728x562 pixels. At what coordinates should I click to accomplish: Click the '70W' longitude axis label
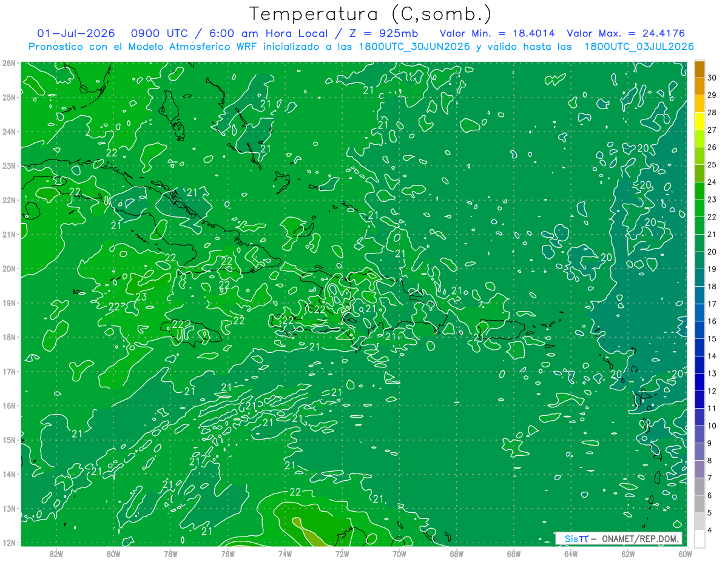pos(399,554)
